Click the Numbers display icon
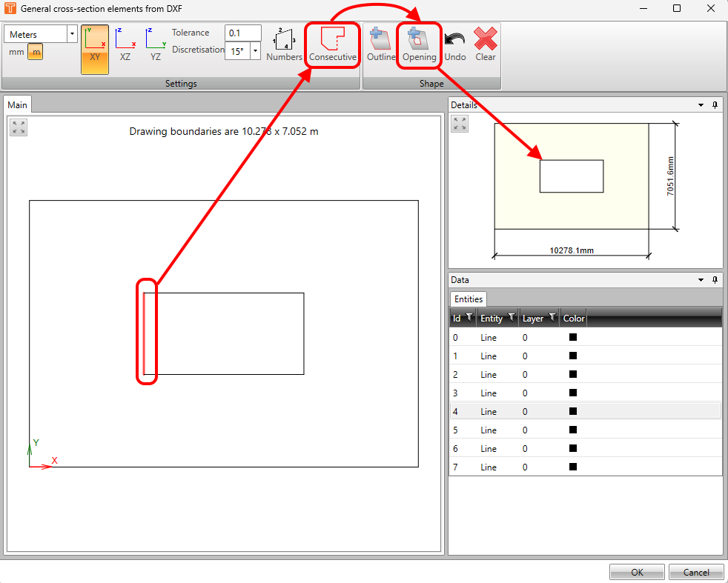 coord(283,44)
